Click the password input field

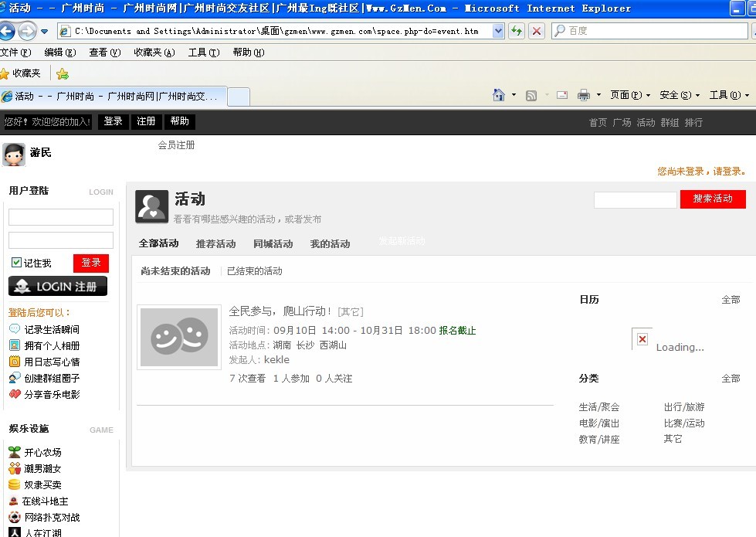(61, 240)
